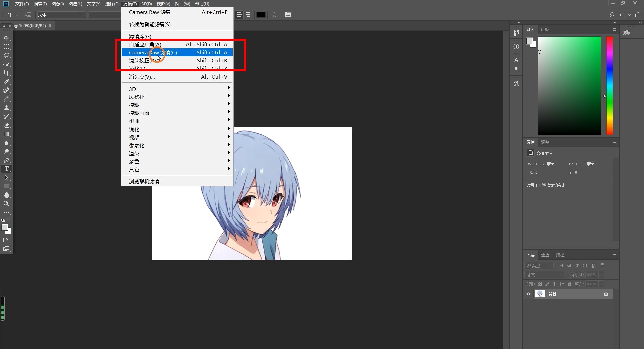644x349 pixels.
Task: Select the Spot Healing Brush tool
Action: tap(6, 90)
